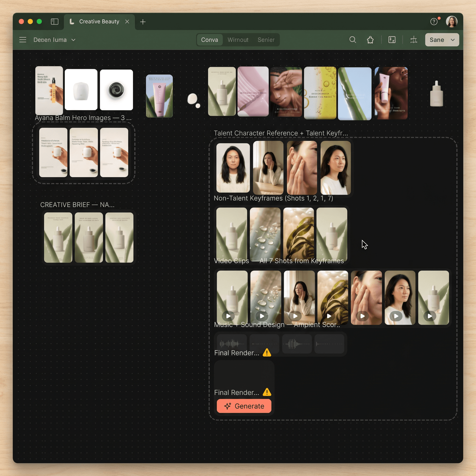This screenshot has height=476, width=476.
Task: Play the water droplets video clip
Action: click(x=262, y=316)
